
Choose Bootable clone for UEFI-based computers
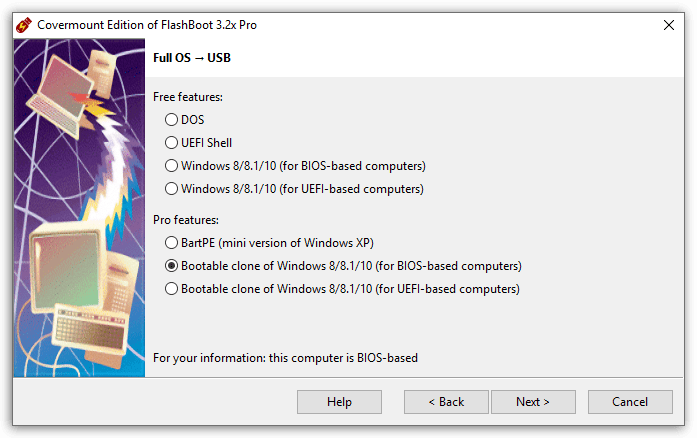342,289
